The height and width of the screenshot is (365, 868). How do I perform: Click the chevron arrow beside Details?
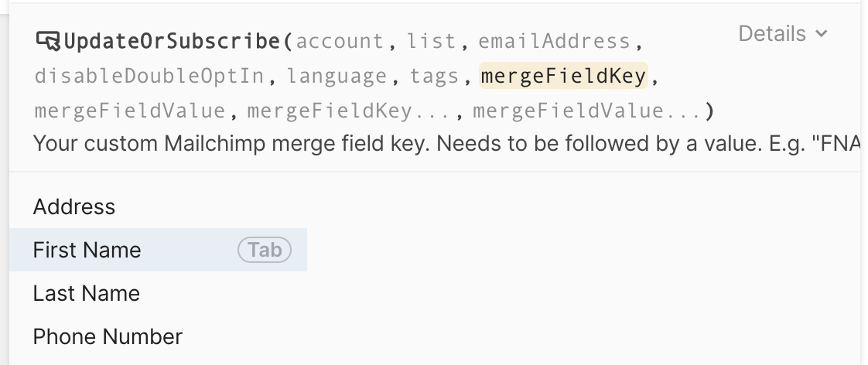tap(822, 34)
